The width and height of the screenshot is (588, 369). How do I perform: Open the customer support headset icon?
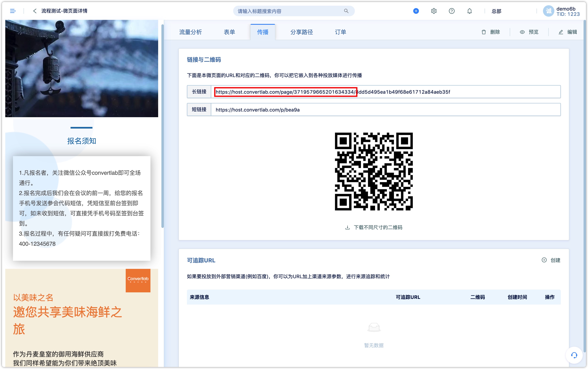point(574,355)
